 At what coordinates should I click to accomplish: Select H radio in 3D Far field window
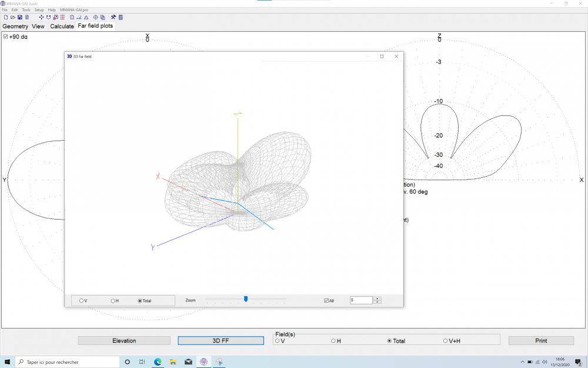click(x=113, y=301)
